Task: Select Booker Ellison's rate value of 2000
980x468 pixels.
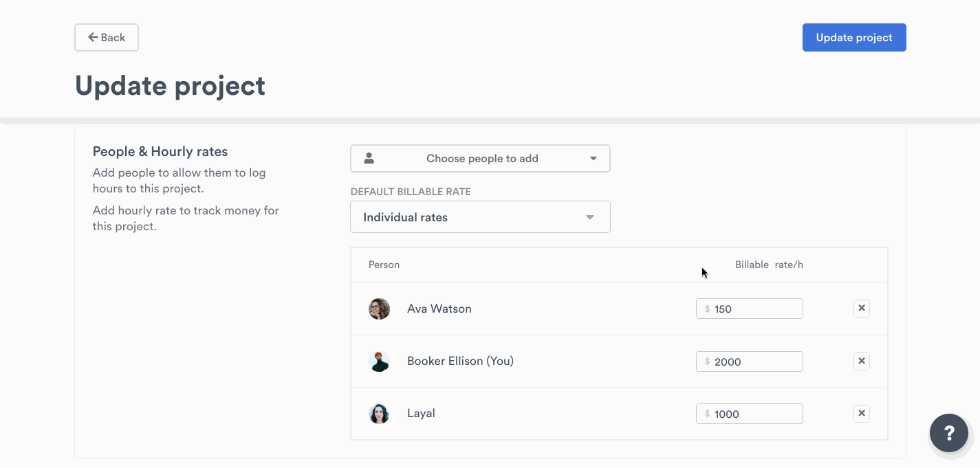Action: click(x=750, y=361)
